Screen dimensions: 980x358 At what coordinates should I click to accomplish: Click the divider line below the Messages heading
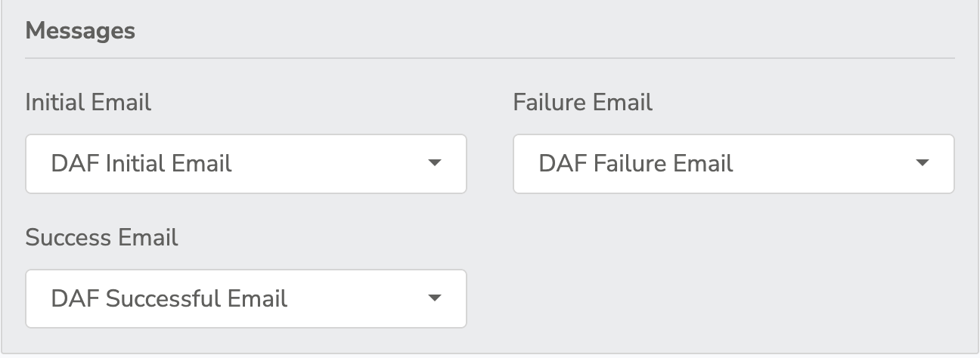[x=490, y=58]
